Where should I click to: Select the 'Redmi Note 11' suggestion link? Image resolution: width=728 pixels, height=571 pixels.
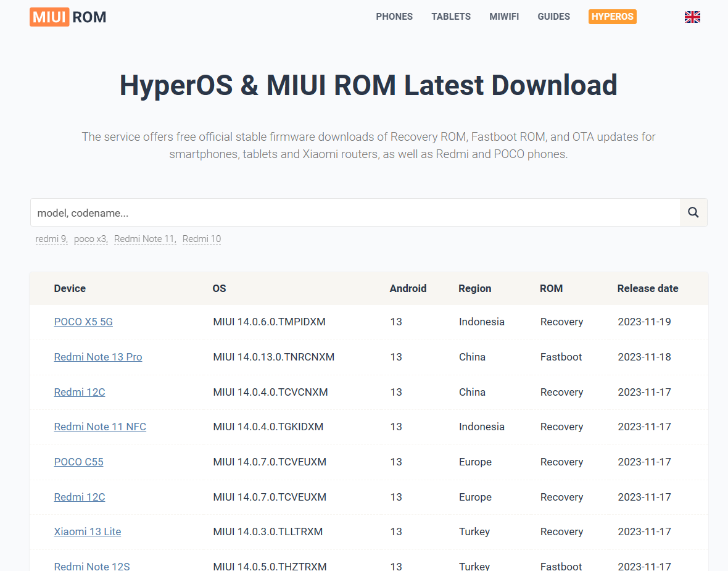pyautogui.click(x=143, y=239)
